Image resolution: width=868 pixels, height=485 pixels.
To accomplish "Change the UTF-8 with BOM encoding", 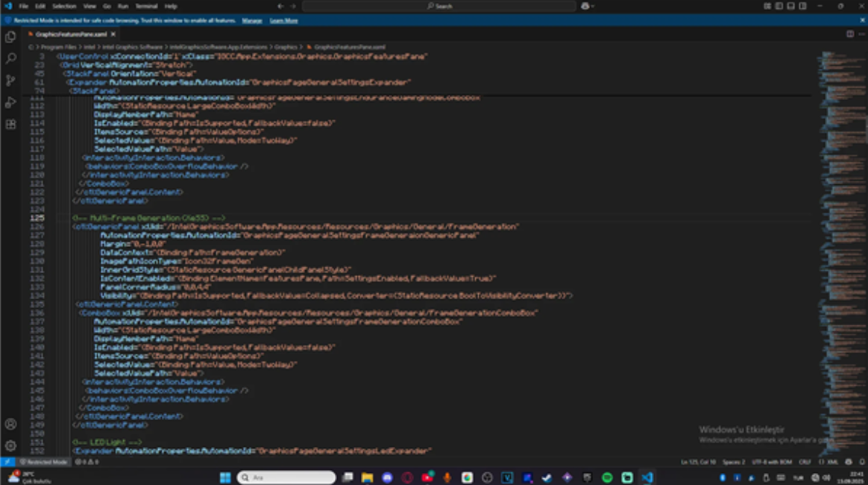I will (773, 462).
